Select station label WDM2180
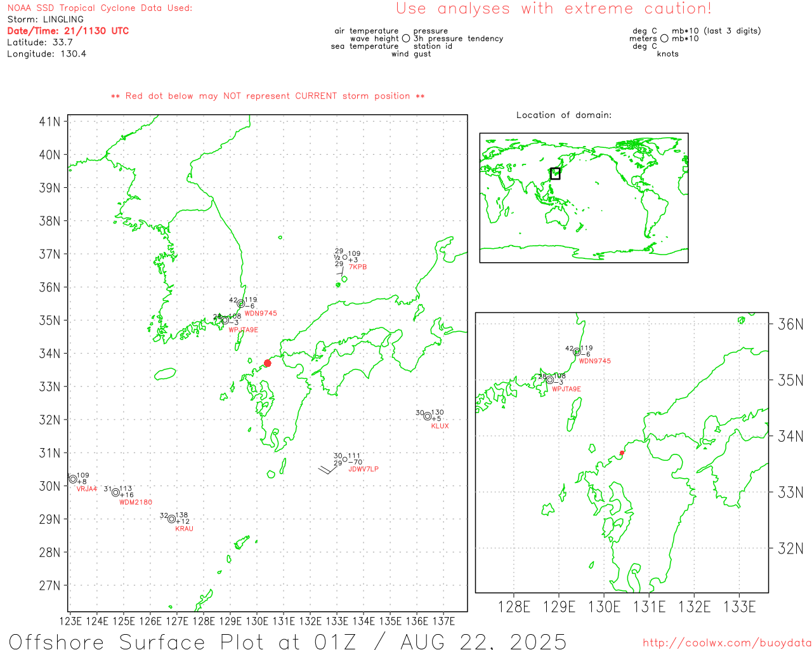 (136, 502)
